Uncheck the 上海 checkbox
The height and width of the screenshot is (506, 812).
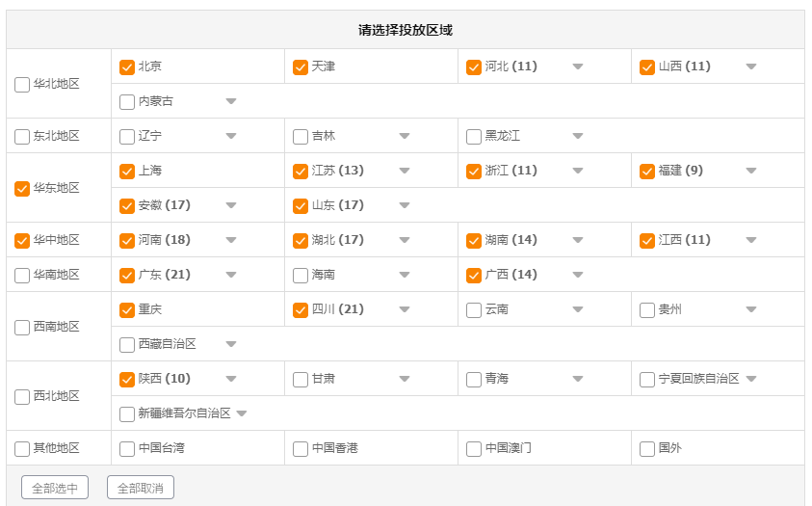(127, 172)
